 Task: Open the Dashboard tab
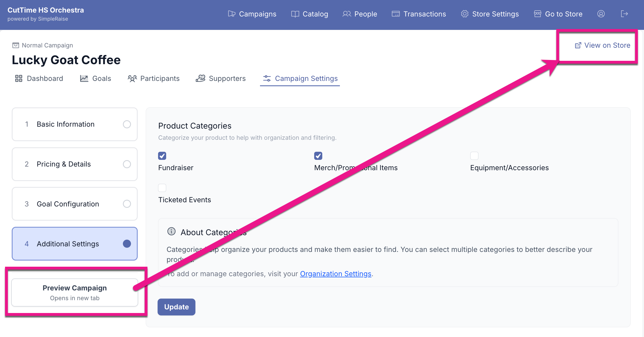tap(39, 79)
